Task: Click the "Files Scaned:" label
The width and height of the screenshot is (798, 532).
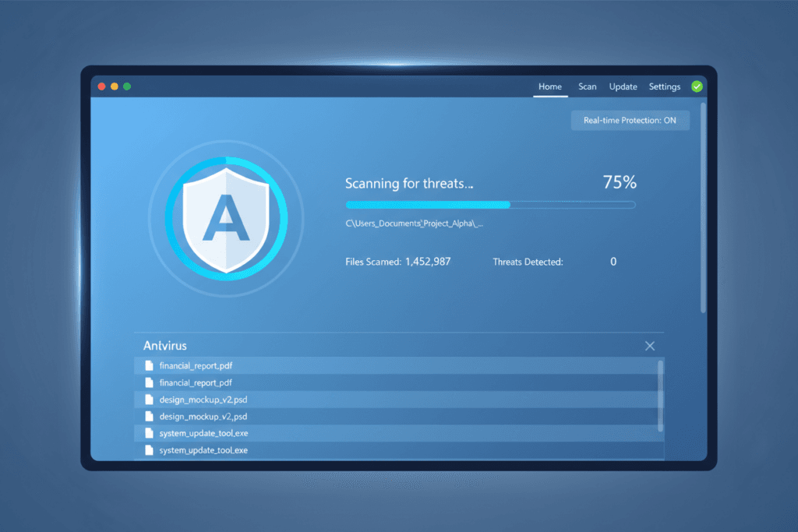Action: 373,262
